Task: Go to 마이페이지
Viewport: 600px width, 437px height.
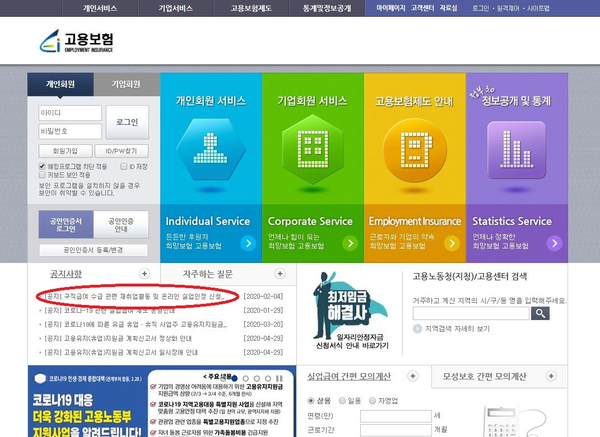Action: tap(390, 8)
